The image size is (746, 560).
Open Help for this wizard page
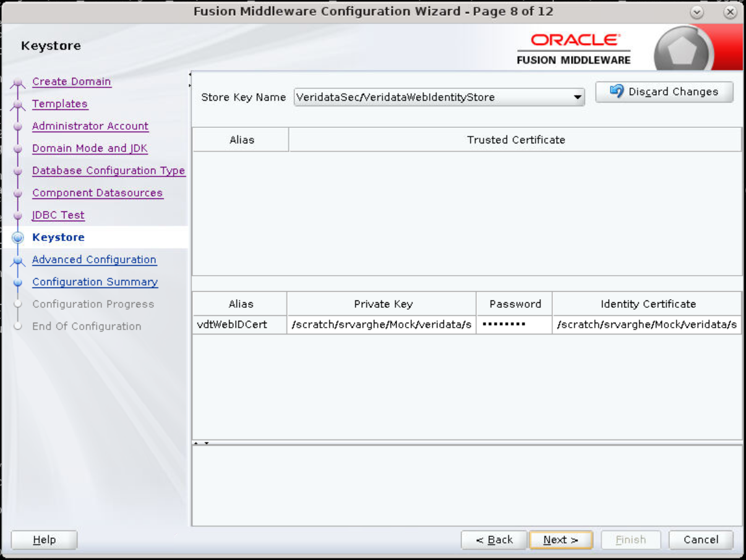coord(44,540)
